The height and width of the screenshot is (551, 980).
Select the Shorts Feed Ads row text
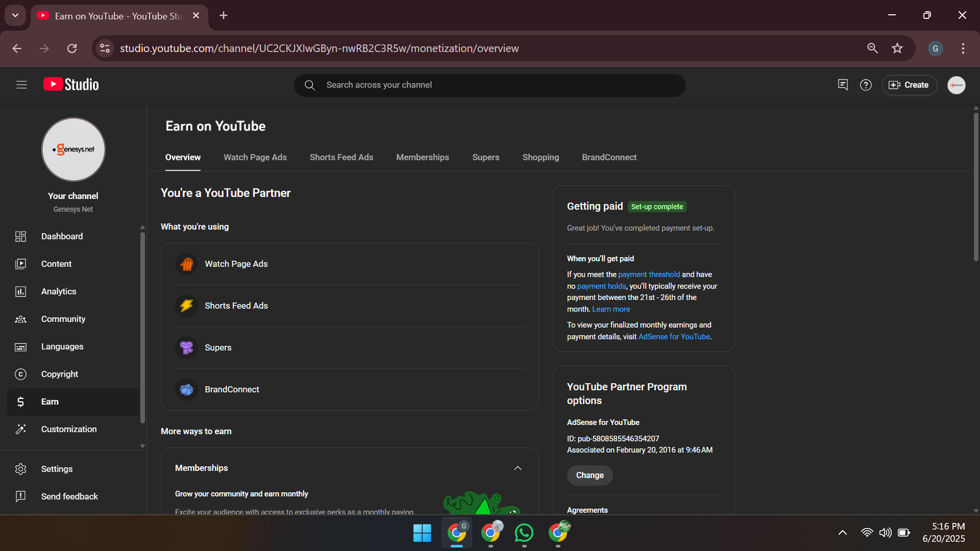pos(236,305)
